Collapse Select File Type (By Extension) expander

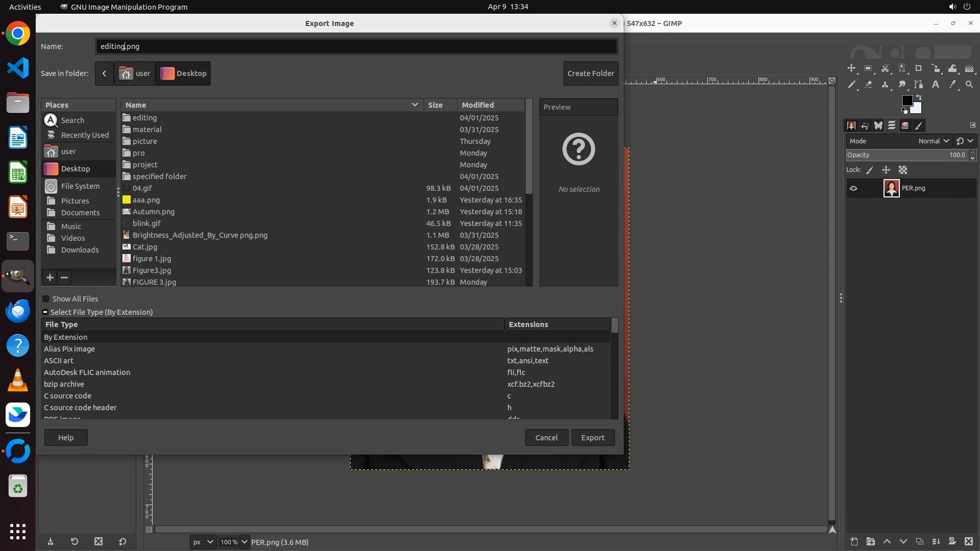pyautogui.click(x=45, y=312)
